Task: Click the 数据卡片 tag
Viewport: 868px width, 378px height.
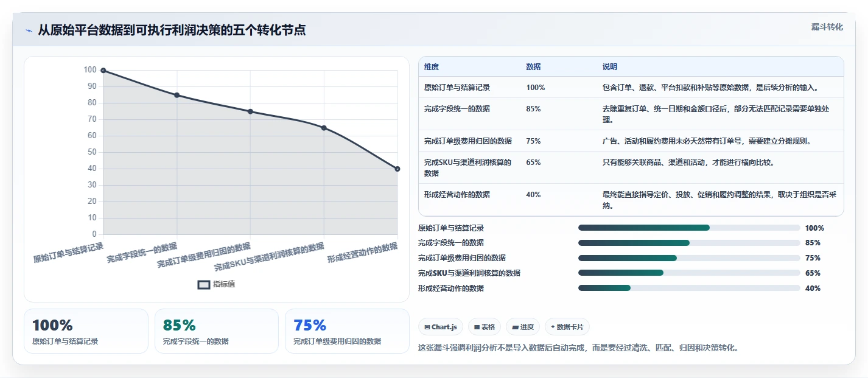Action: point(567,327)
